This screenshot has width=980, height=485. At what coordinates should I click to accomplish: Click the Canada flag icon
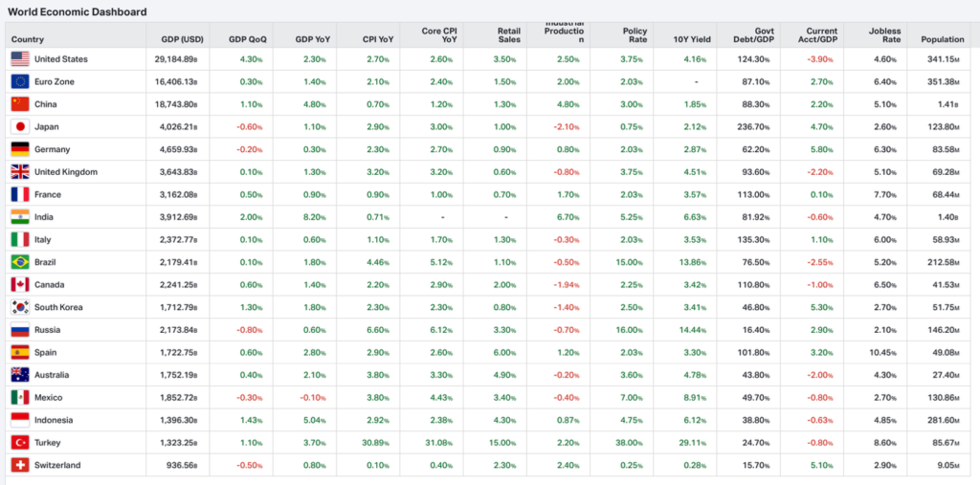coord(19,285)
